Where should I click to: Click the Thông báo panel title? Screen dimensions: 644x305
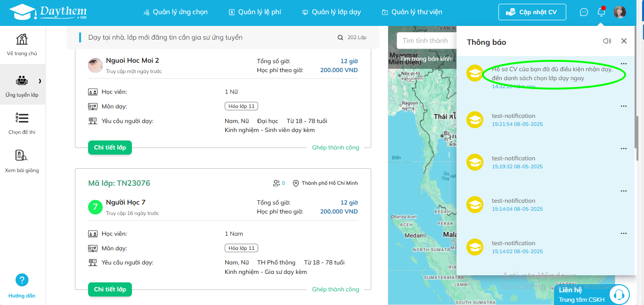pos(486,42)
